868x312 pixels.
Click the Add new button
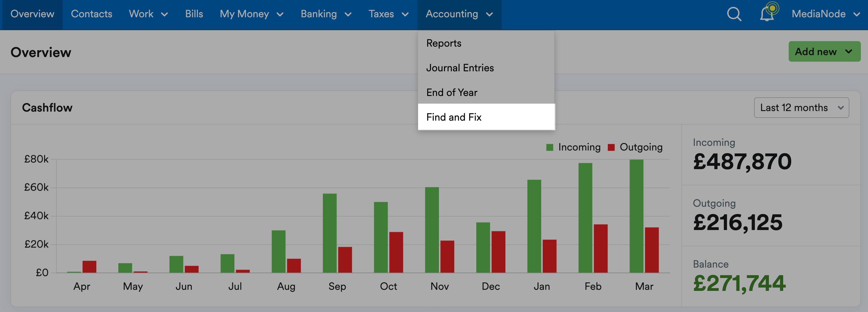(824, 52)
